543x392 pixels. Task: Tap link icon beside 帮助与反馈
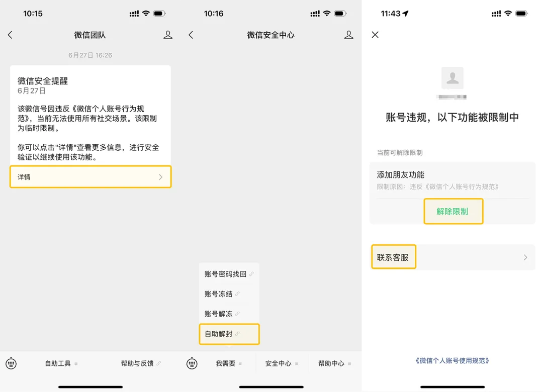pyautogui.click(x=158, y=363)
